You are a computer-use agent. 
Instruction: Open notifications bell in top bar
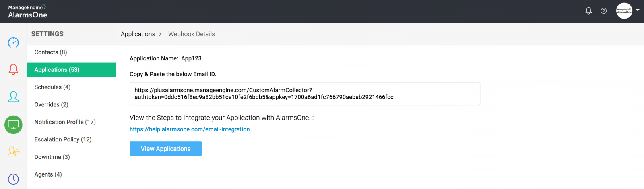(x=588, y=11)
